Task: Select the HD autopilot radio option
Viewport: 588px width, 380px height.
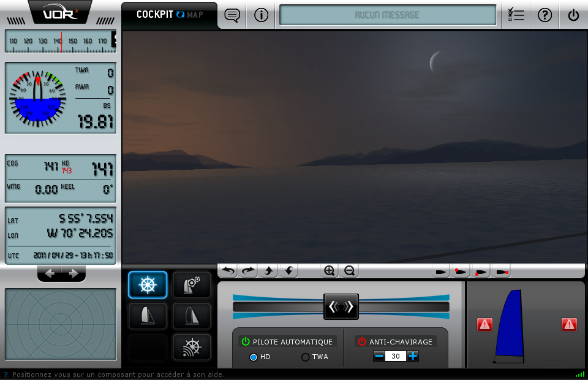Action: pyautogui.click(x=254, y=357)
